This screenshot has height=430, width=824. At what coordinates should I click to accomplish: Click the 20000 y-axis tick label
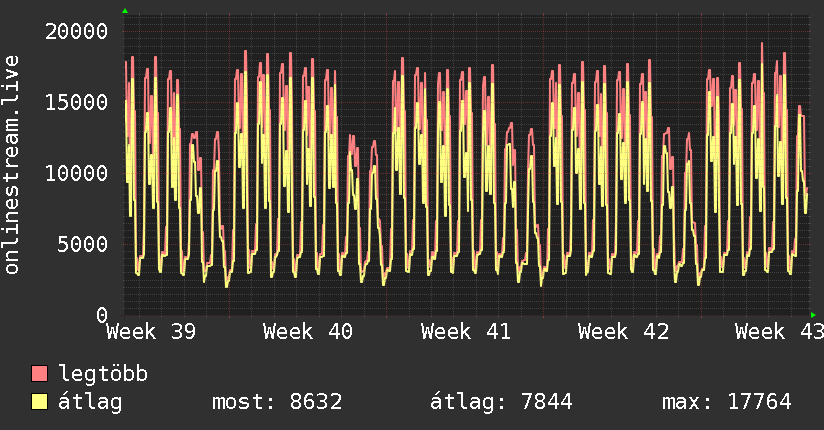point(77,32)
